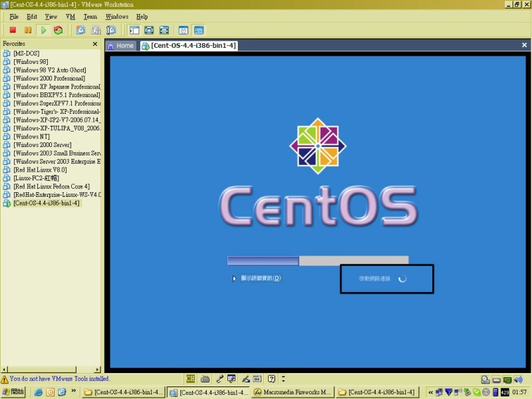This screenshot has width=532, height=399.
Task: Open the IME soft keyboard icon
Action: (205, 378)
